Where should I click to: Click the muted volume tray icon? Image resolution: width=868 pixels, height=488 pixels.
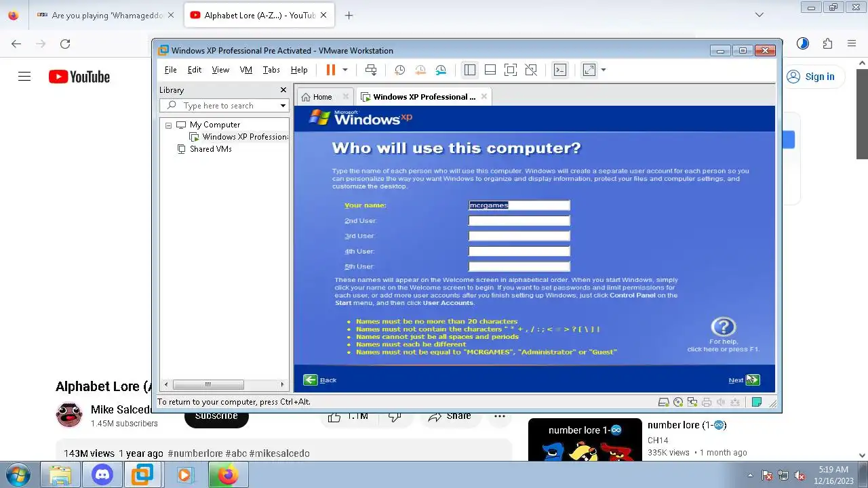800,475
